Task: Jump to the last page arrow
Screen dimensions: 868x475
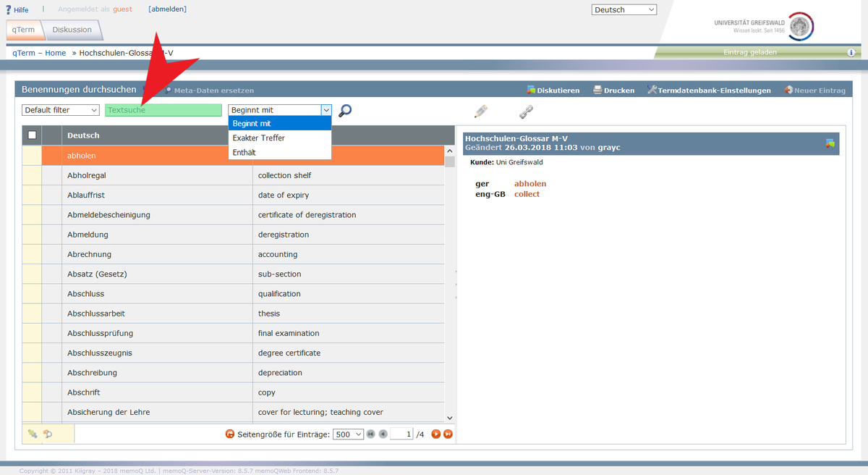Action: [448, 434]
